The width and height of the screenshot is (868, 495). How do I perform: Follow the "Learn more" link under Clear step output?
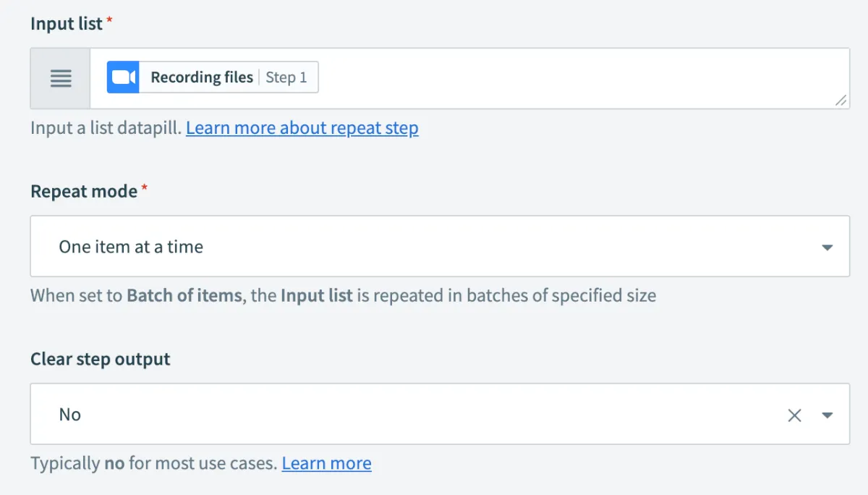point(326,463)
